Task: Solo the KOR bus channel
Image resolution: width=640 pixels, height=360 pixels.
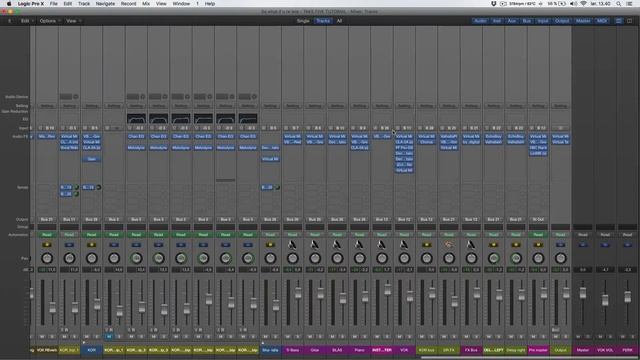Action: click(x=431, y=337)
